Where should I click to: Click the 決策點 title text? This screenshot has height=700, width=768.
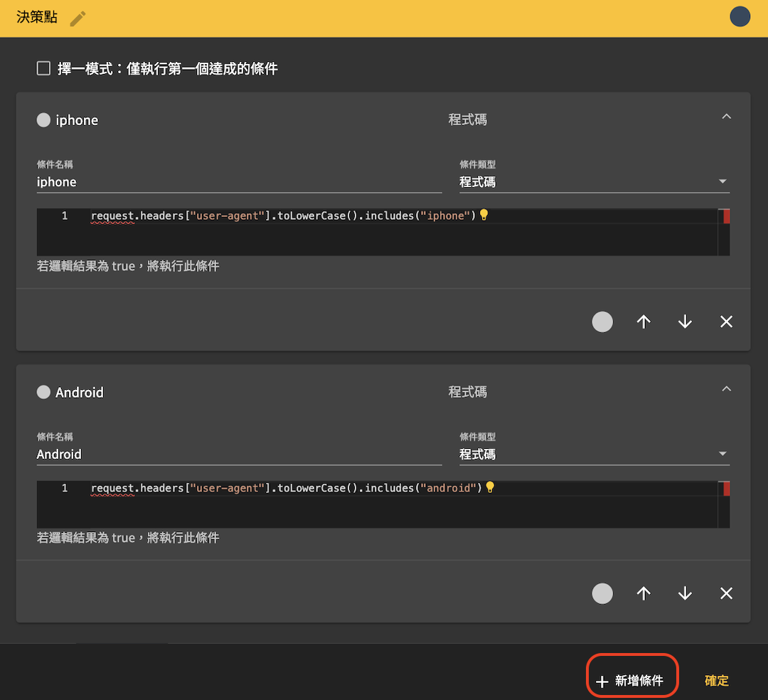pyautogui.click(x=37, y=17)
